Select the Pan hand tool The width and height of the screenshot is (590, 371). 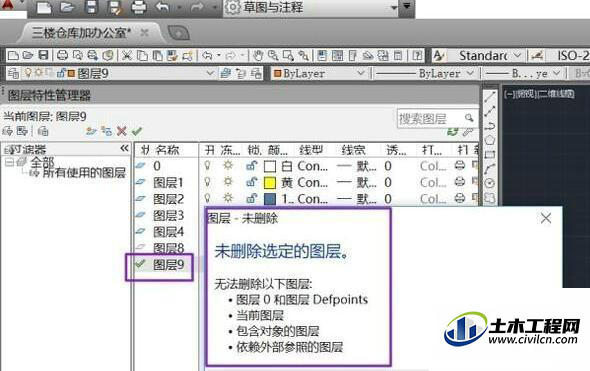pos(258,56)
